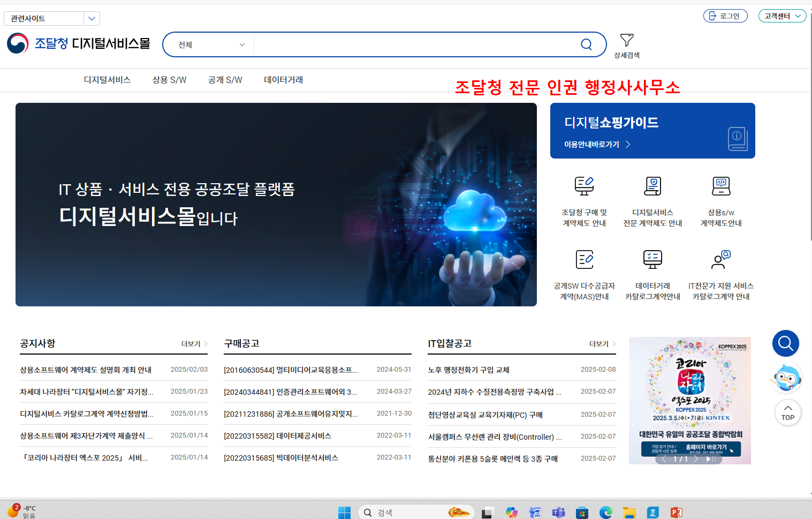The image size is (812, 519).
Task: Click 더보기 next to IT입찰공고
Action: point(602,344)
